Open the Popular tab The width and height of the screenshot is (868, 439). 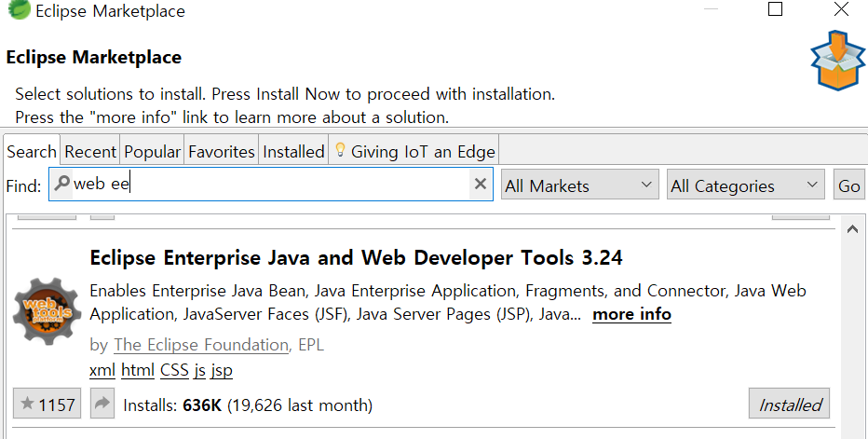[x=152, y=151]
